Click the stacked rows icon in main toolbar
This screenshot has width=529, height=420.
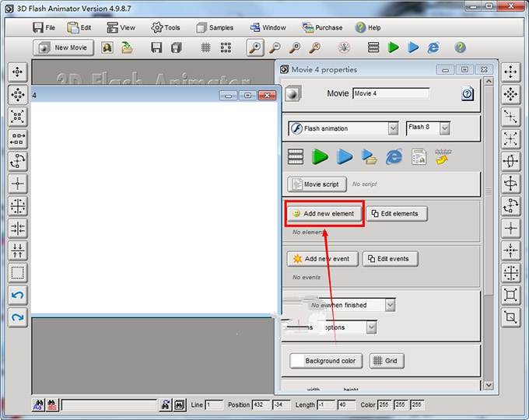[x=373, y=47]
